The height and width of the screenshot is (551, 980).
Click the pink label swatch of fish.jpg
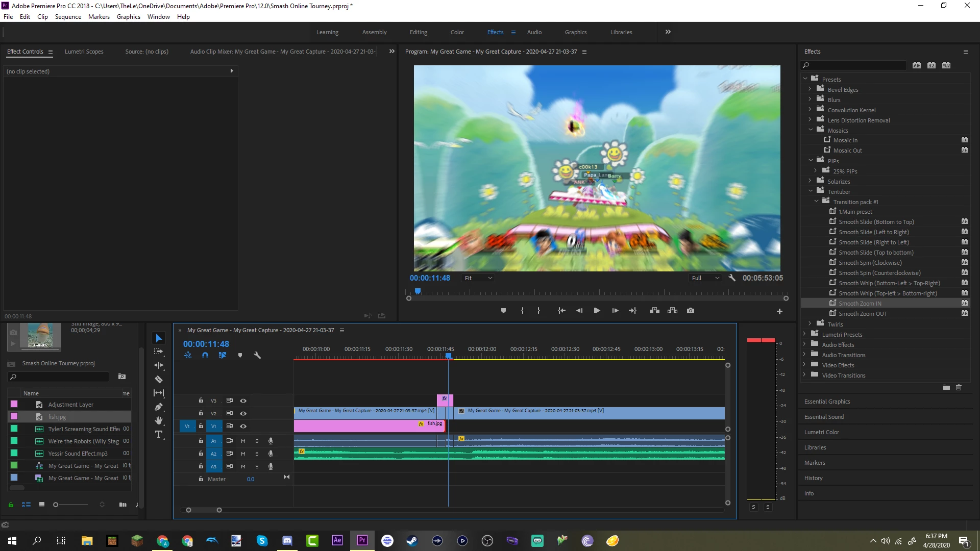[x=14, y=417]
